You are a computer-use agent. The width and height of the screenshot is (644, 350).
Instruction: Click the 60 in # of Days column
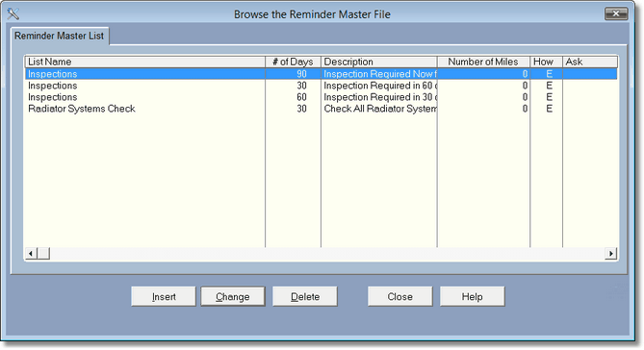pyautogui.click(x=301, y=97)
